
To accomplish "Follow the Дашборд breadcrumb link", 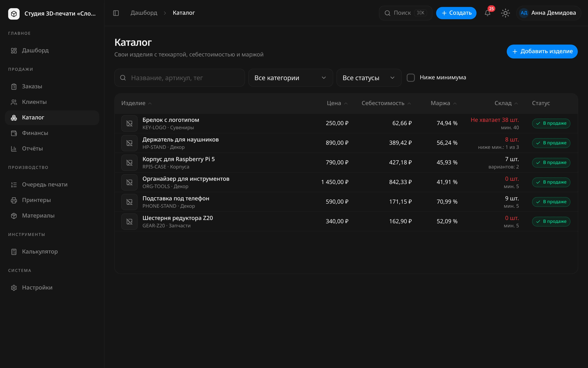I will click(144, 13).
